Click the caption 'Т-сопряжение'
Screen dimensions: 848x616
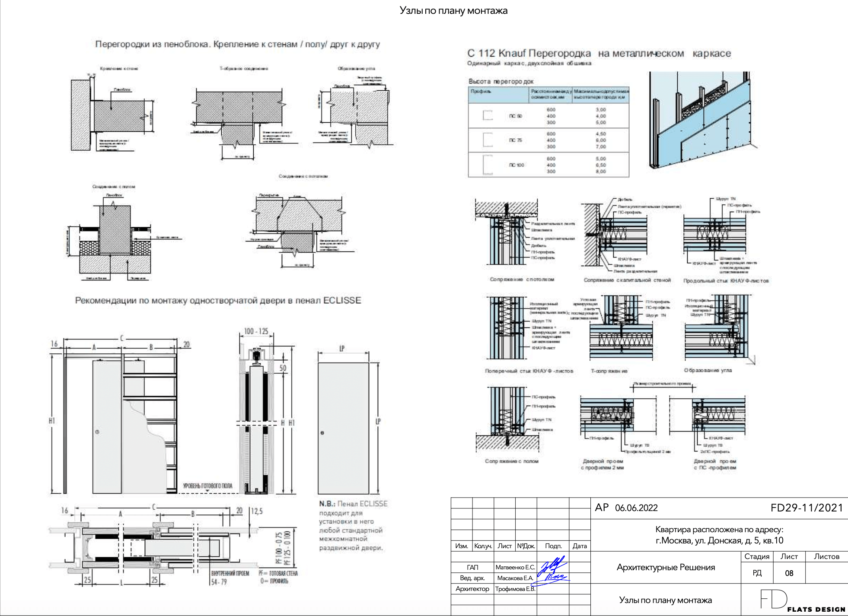point(609,371)
